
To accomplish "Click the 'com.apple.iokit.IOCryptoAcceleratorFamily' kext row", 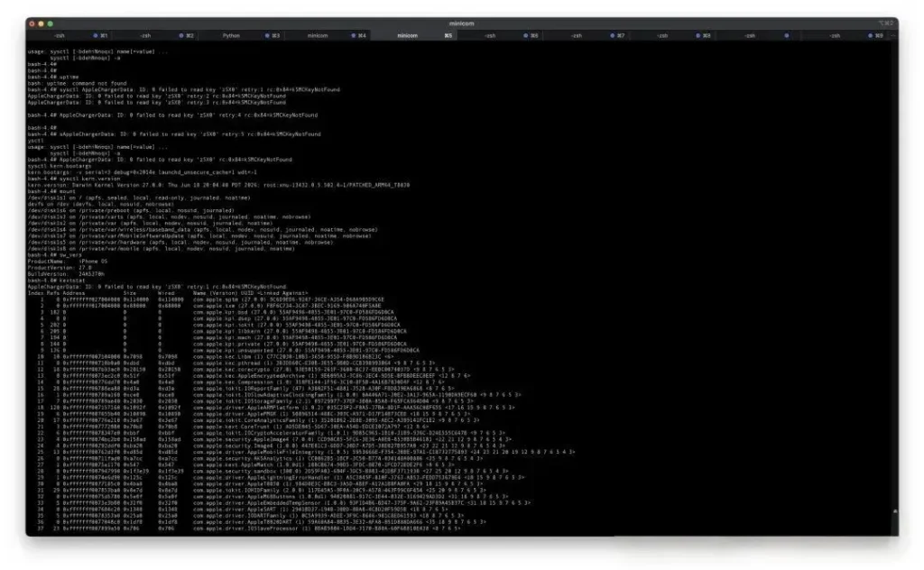I will pos(266,434).
